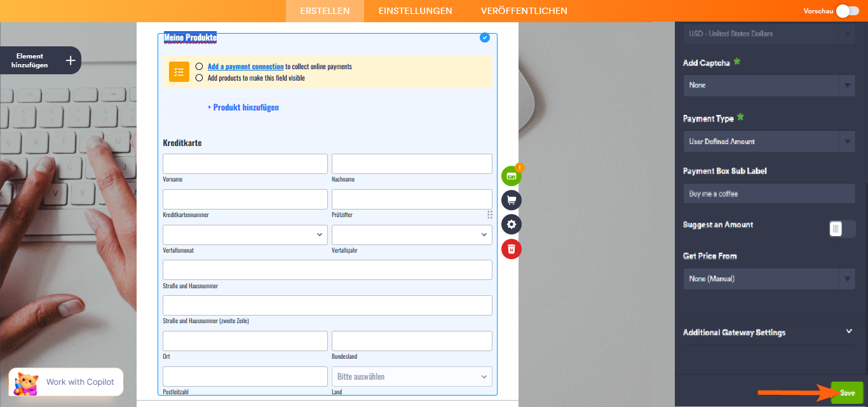Open the gear properties icon for the payment field
868x407 pixels.
click(512, 224)
